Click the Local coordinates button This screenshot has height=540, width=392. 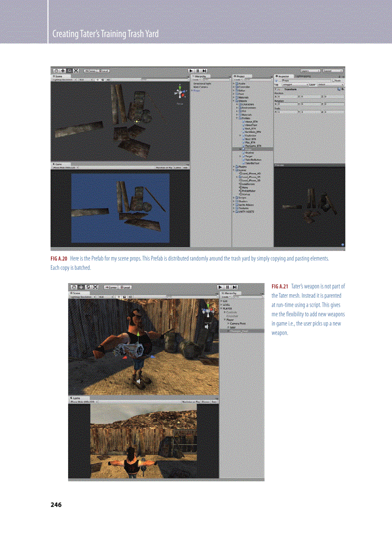[104, 71]
